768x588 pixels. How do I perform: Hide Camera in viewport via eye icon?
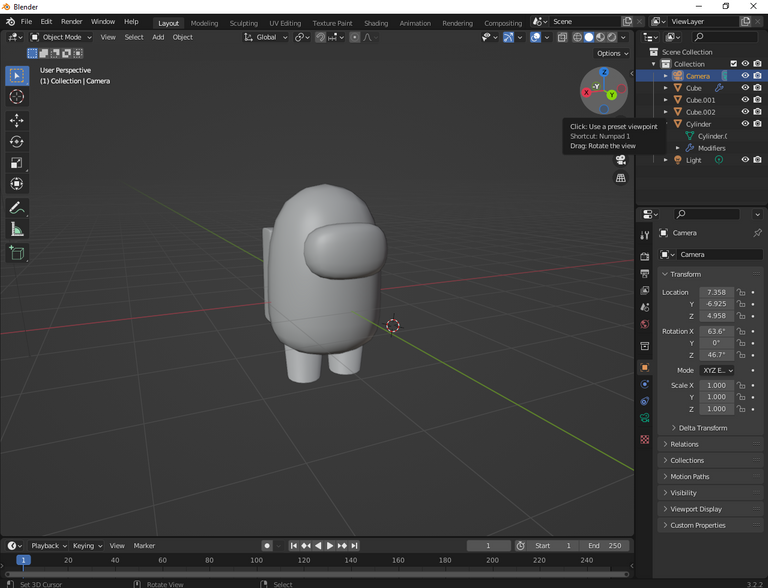745,76
